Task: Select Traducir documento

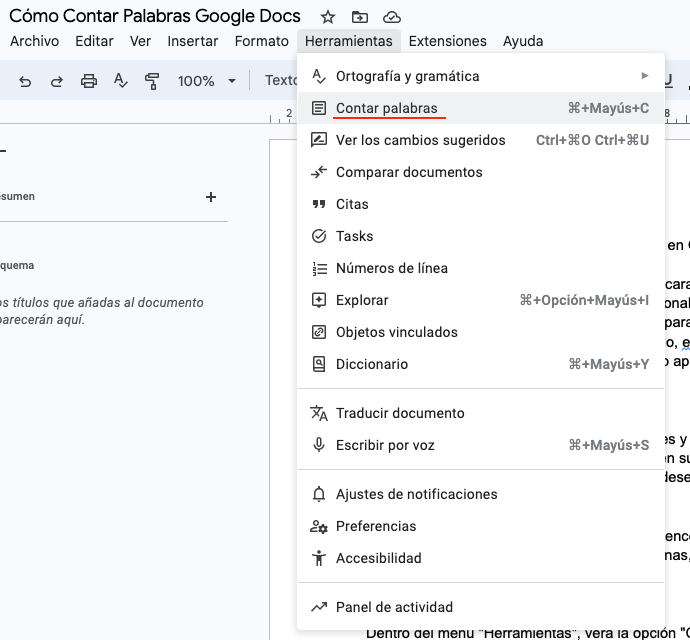Action: [x=481, y=413]
